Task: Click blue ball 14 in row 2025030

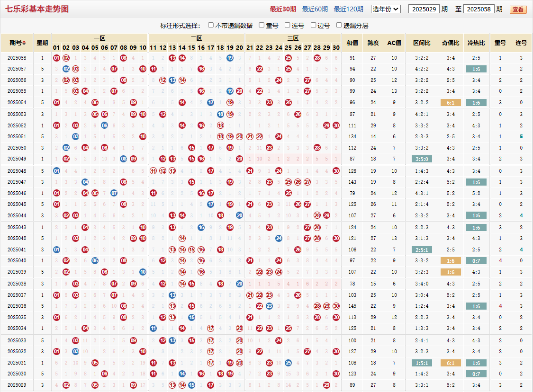Action: [x=182, y=374]
